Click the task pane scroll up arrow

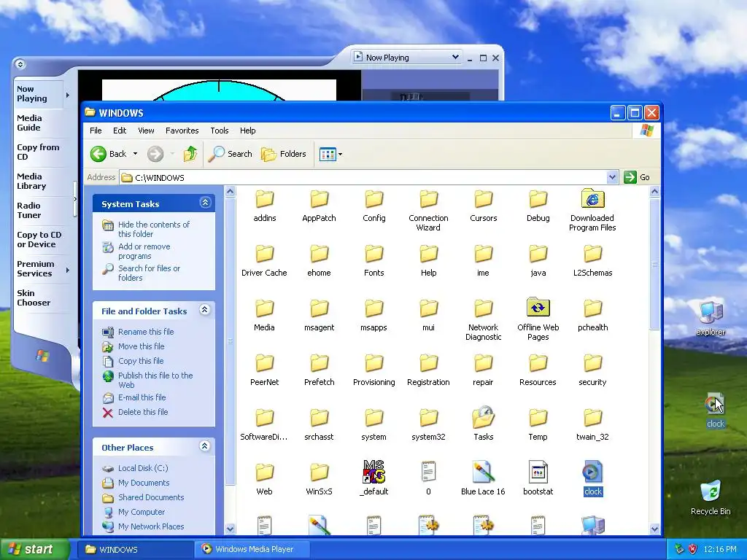(230, 192)
